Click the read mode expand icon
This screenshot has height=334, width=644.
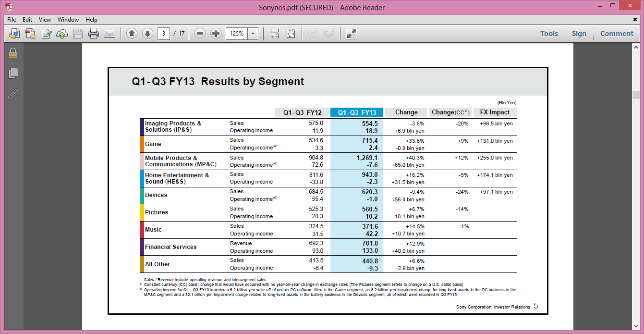tap(352, 34)
